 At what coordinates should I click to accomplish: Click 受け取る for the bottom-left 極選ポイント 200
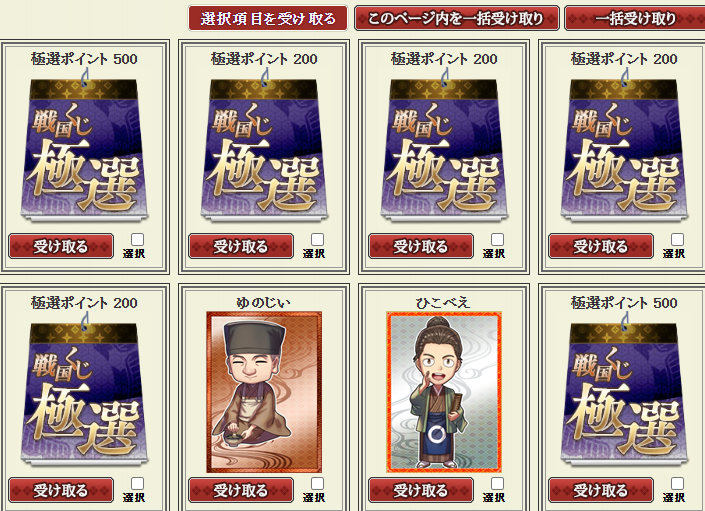61,490
